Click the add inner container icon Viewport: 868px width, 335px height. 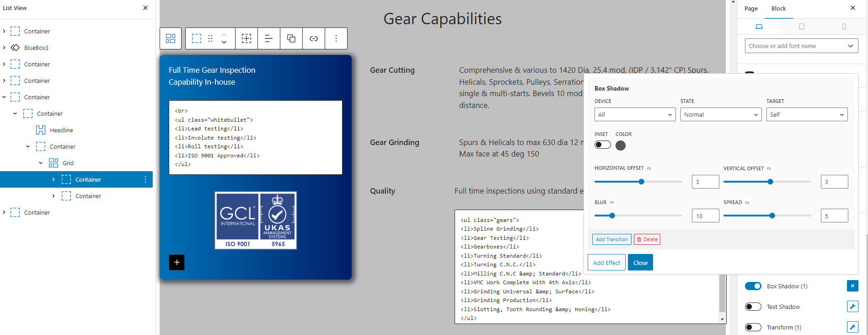point(246,38)
